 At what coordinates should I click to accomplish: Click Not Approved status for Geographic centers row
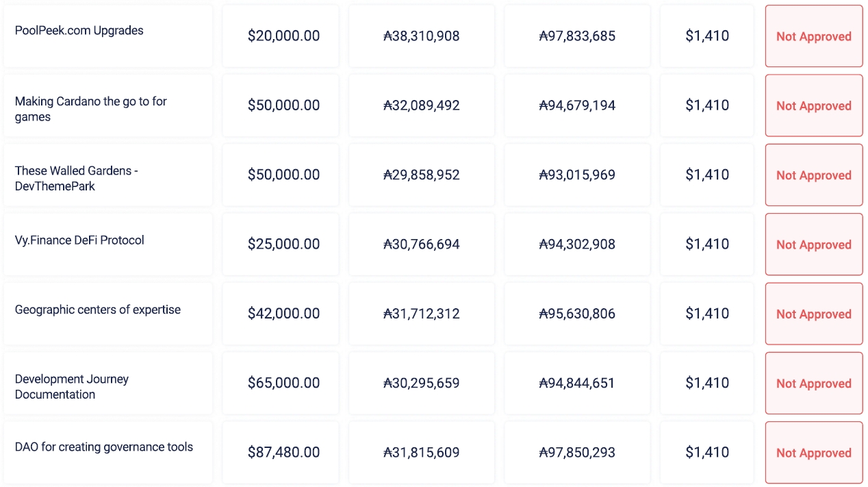click(813, 314)
